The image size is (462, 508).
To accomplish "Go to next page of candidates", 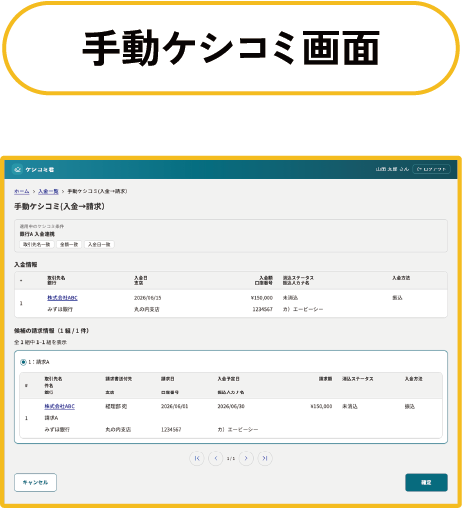I will [246, 458].
